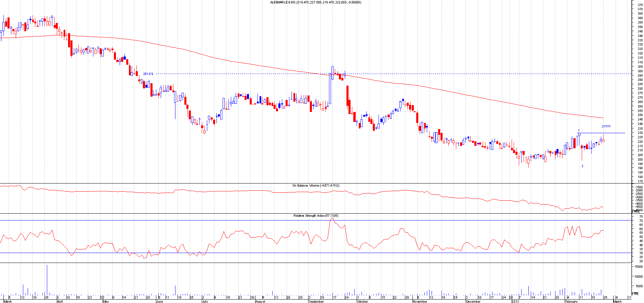Select the wave label '3????' annotation
Viewport: 644px width, 303px height.
pyautogui.click(x=606, y=127)
